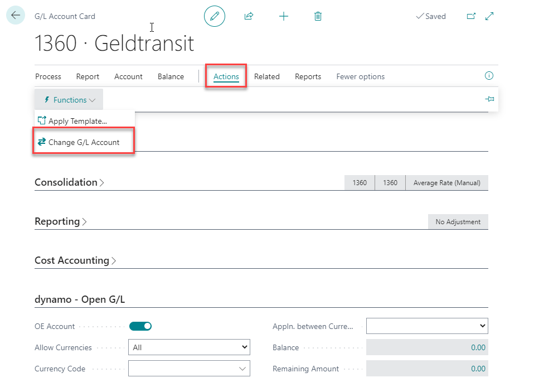Click the pin icon on action bar
The width and height of the screenshot is (534, 392).
(x=489, y=99)
